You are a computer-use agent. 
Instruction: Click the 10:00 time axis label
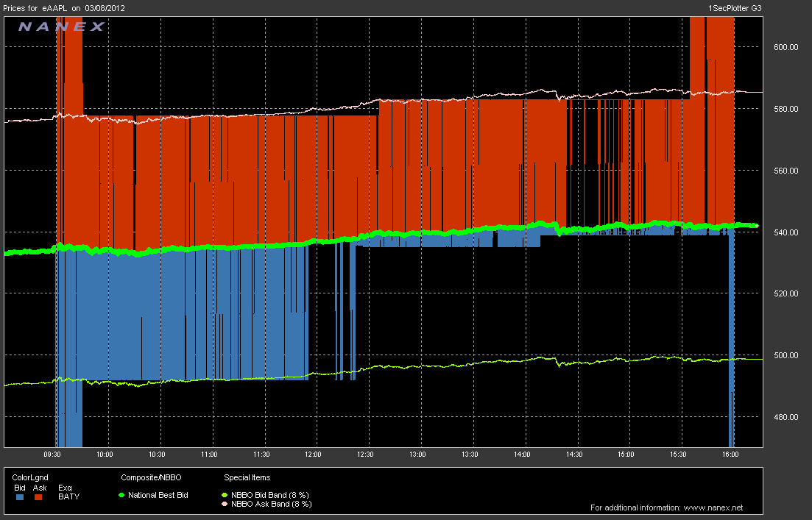pyautogui.click(x=104, y=455)
